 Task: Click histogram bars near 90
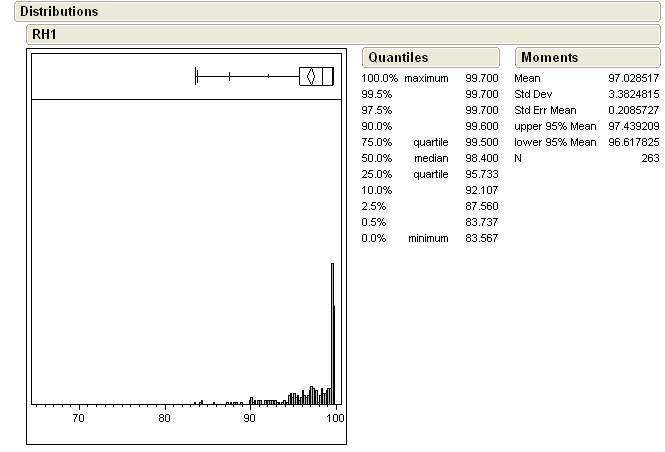(251, 400)
